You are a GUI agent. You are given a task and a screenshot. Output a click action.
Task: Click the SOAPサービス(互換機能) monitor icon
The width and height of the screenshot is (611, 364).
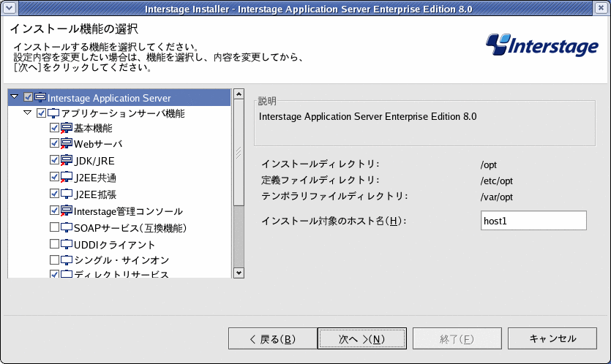pyautogui.click(x=67, y=227)
